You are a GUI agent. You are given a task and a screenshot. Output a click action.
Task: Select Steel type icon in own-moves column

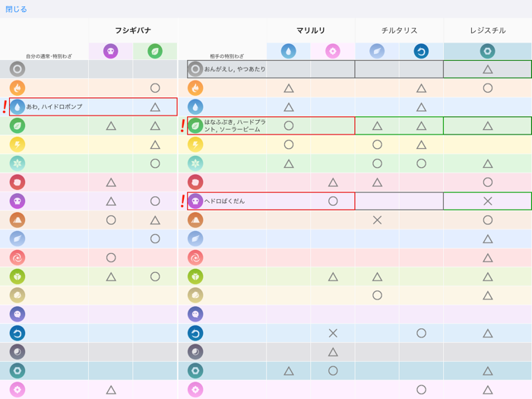[x=17, y=371]
